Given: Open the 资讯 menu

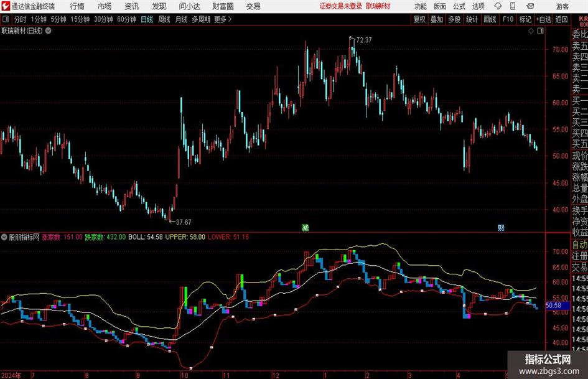Looking at the screenshot, I should pyautogui.click(x=132, y=6).
